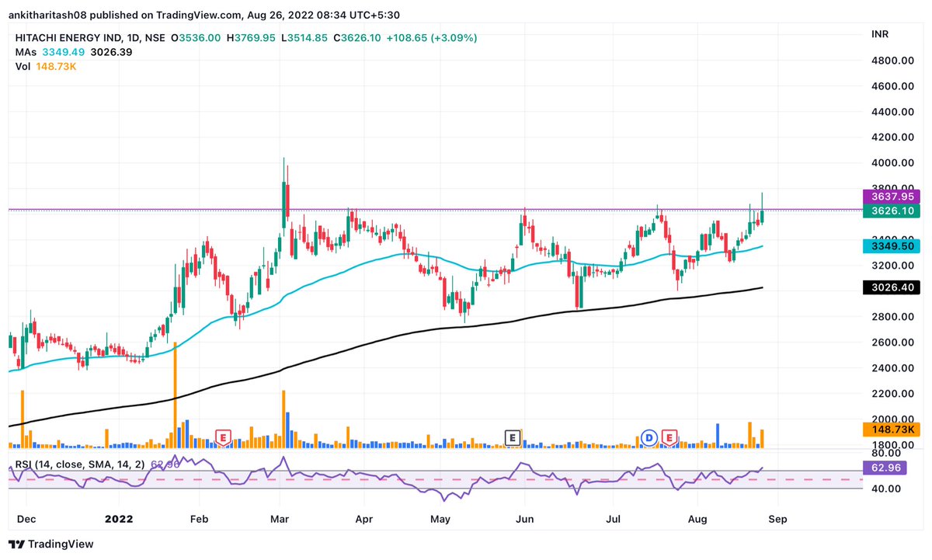
Task: Click the high value H3769.95
Action: pos(252,37)
